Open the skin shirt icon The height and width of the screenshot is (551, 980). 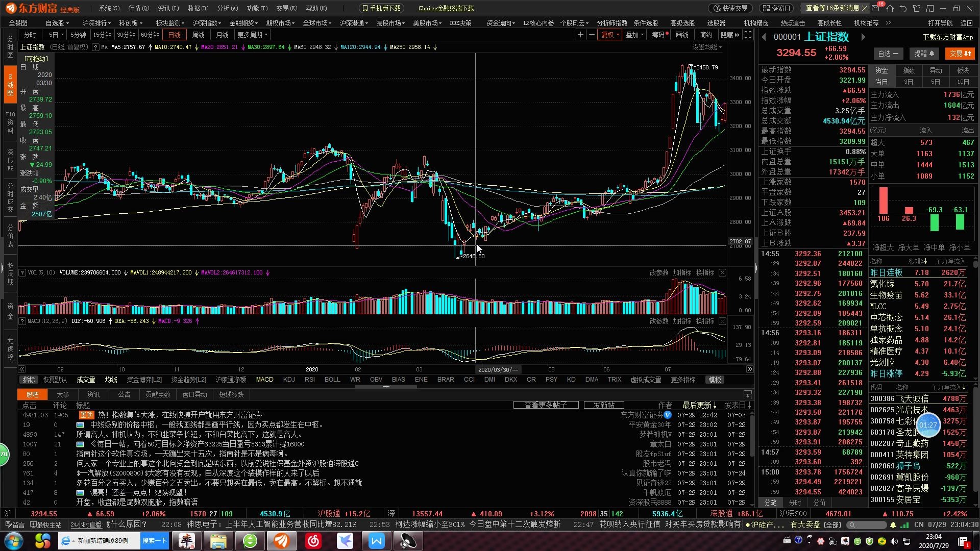click(917, 9)
